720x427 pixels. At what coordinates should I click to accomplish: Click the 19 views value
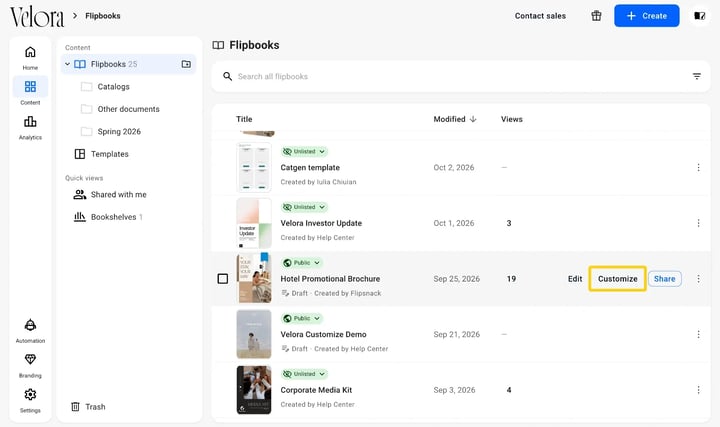[511, 279]
